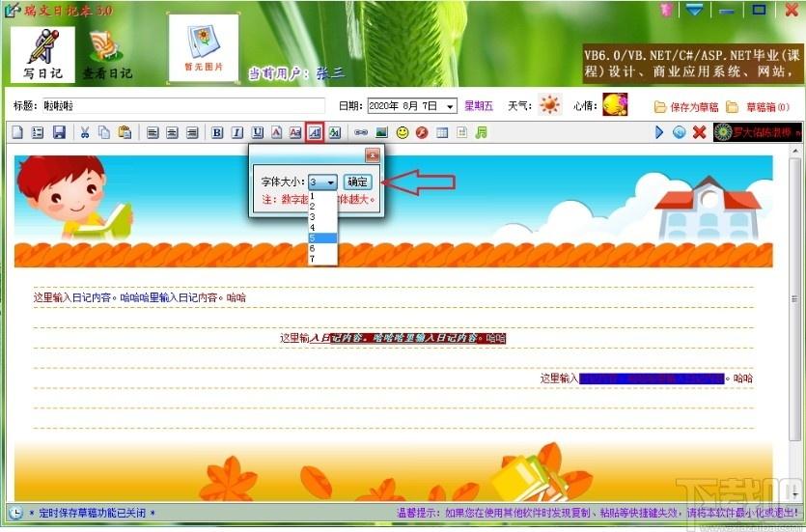Close the font size popup dialog
806x532 pixels.
click(x=373, y=154)
